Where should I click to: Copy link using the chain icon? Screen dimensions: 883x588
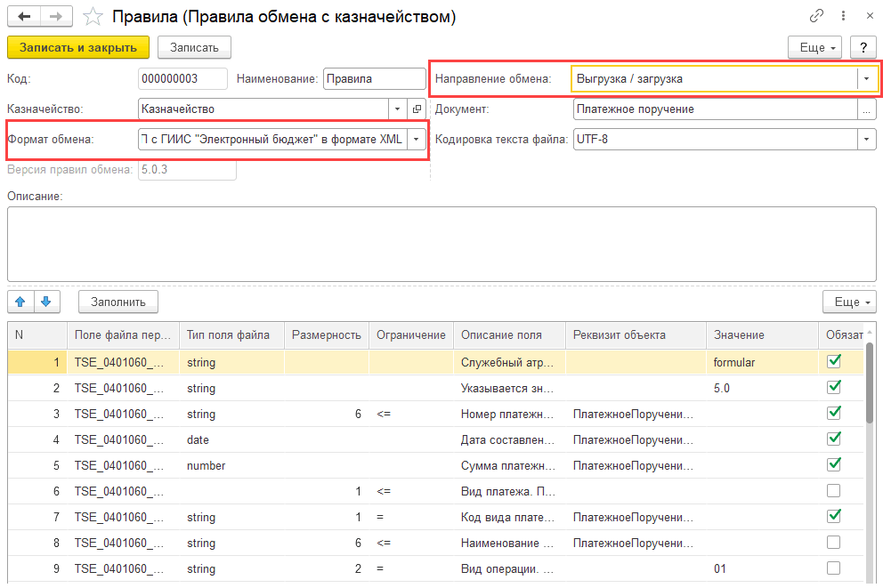point(816,16)
